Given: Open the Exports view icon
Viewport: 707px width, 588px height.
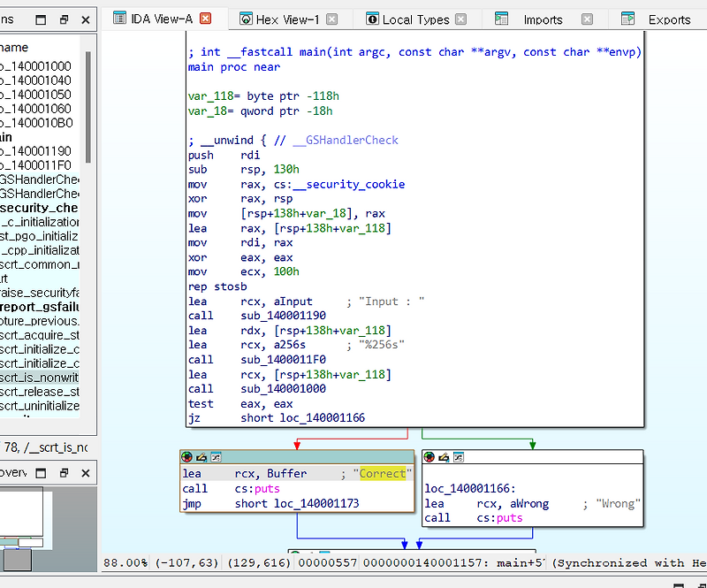Looking at the screenshot, I should tap(627, 19).
